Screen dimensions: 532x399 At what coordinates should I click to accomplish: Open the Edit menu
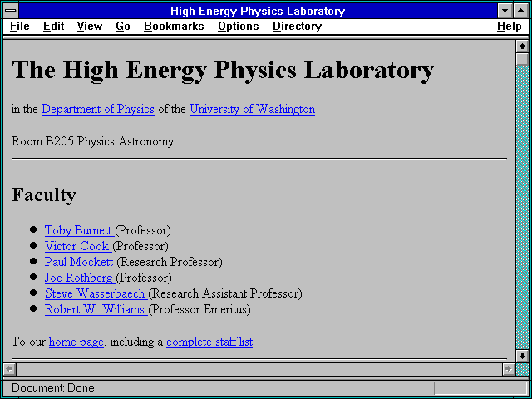pos(53,27)
